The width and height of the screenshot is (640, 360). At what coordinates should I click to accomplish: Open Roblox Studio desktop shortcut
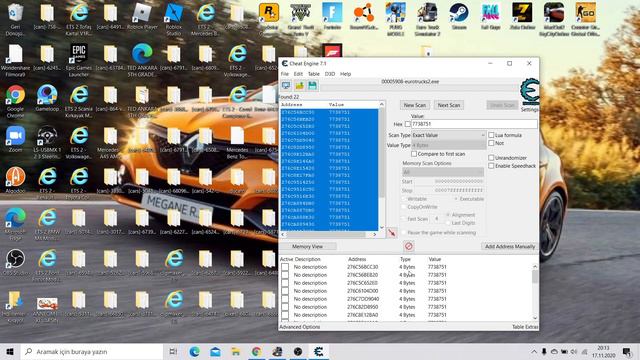point(173,19)
